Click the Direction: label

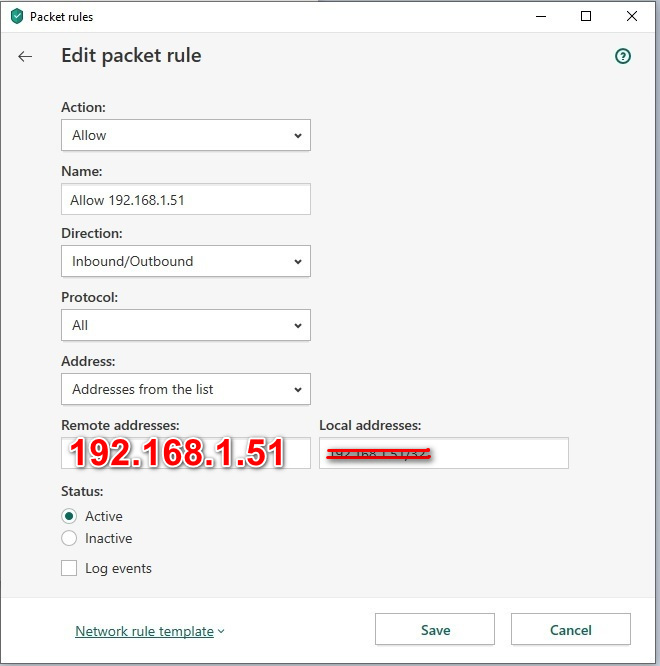click(x=92, y=233)
